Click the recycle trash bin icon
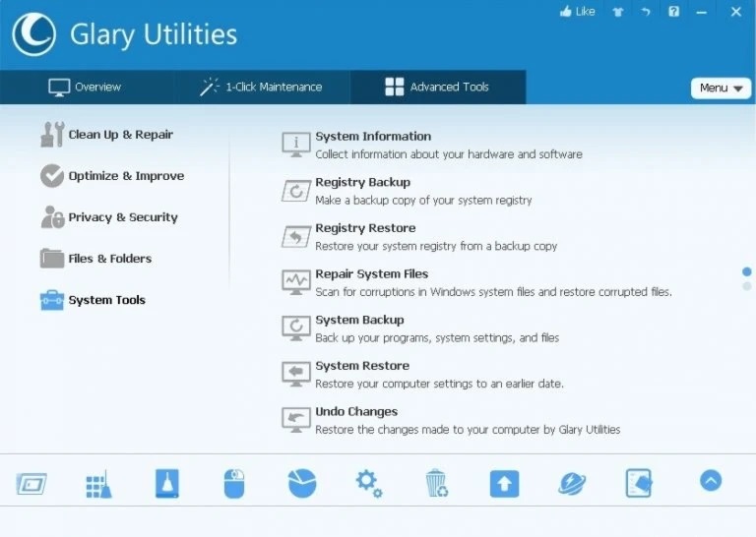The width and height of the screenshot is (756, 537). tap(436, 483)
